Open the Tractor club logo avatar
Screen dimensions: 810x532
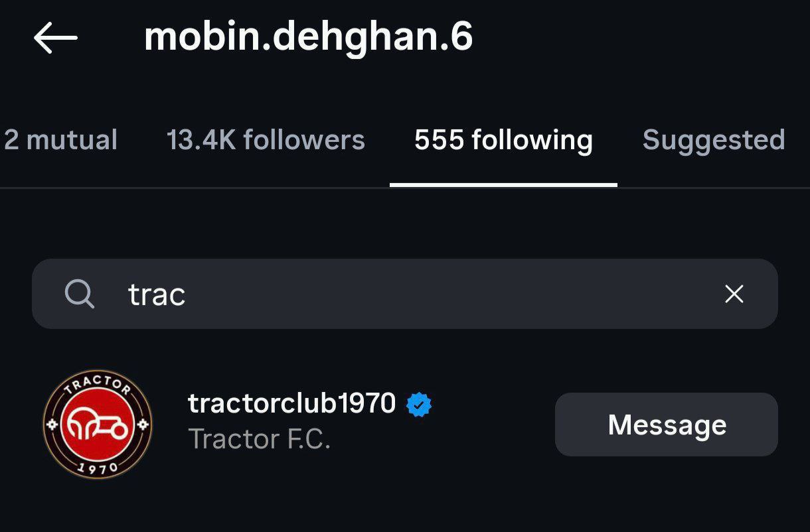tap(98, 425)
